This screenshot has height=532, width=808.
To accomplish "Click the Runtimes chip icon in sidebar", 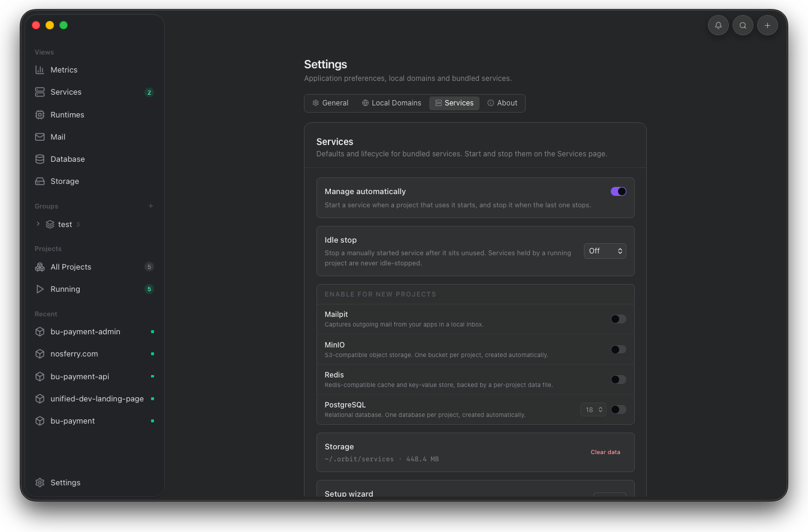I will point(40,114).
